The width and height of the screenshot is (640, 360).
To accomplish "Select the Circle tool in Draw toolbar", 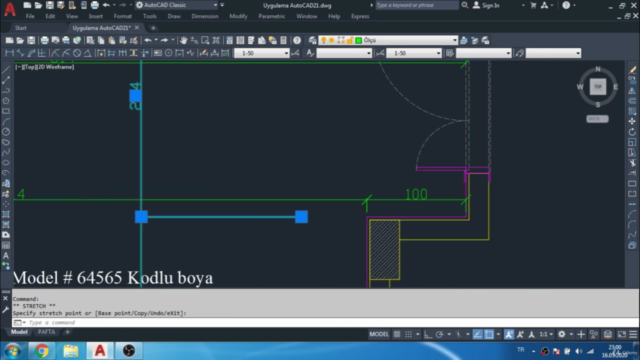I will (x=6, y=132).
